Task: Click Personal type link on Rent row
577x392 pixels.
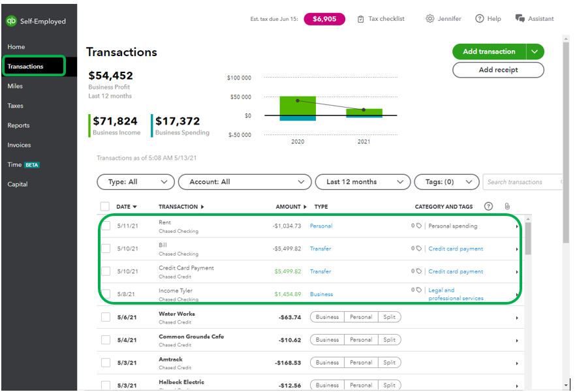Action: 321,226
